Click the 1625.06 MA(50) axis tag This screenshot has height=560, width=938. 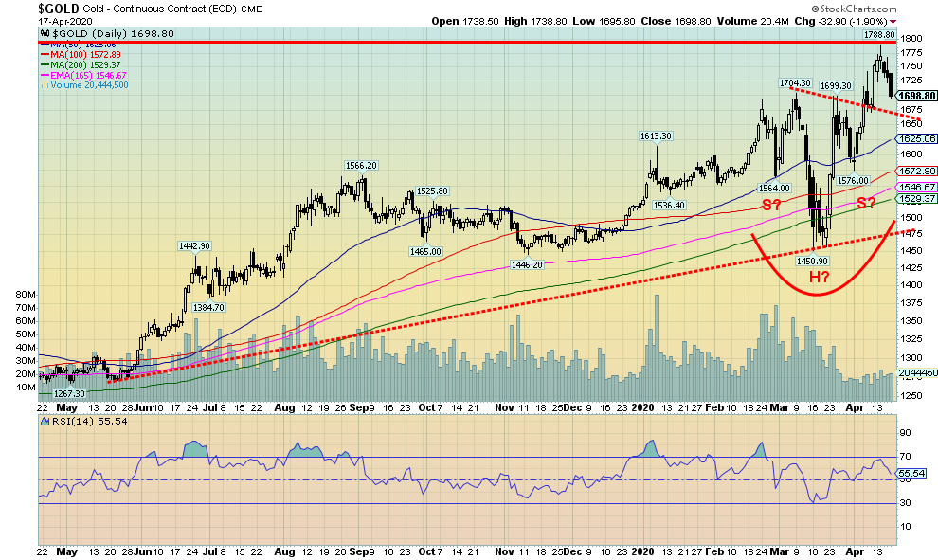(x=916, y=138)
